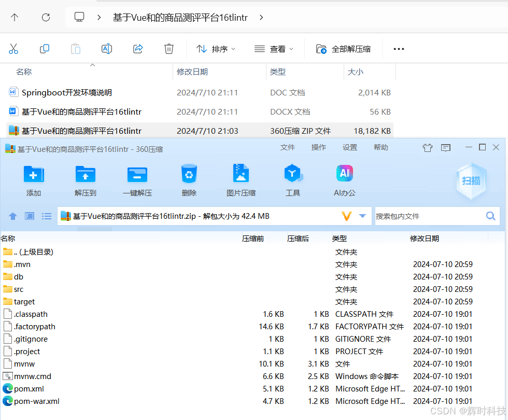Open the 图片压缩 image compression tool
Image resolution: width=508 pixels, height=420 pixels.
(241, 179)
